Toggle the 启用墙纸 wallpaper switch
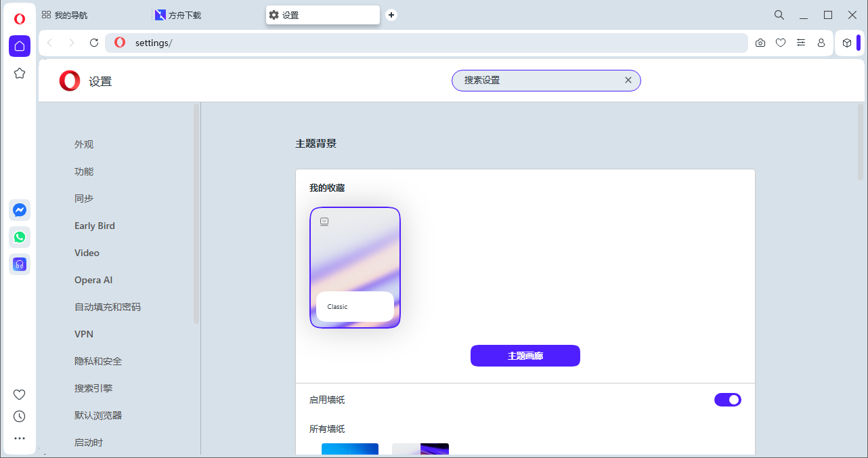The image size is (868, 458). point(728,399)
